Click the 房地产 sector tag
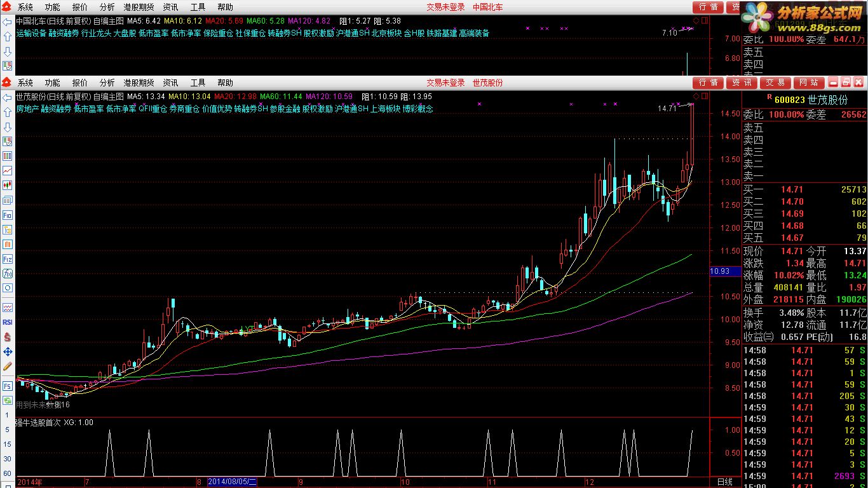Viewport: 868px width, 488px height. click(x=27, y=109)
